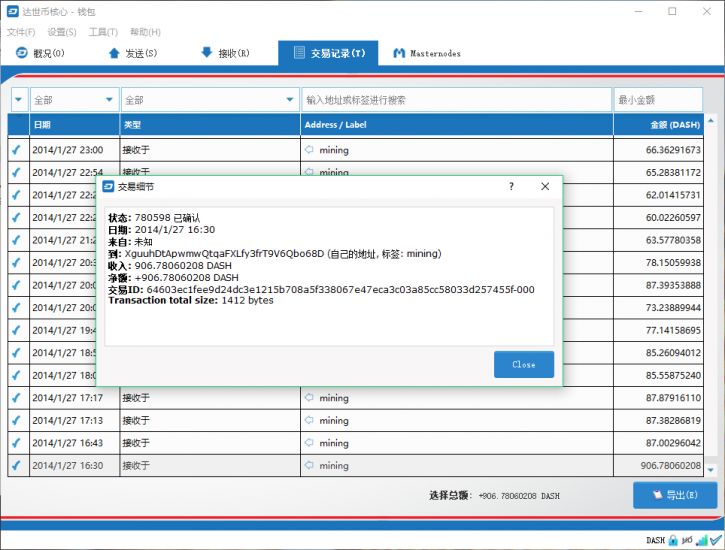725x550 pixels.
Task: Click the dialog X close icon
Action: [x=545, y=186]
